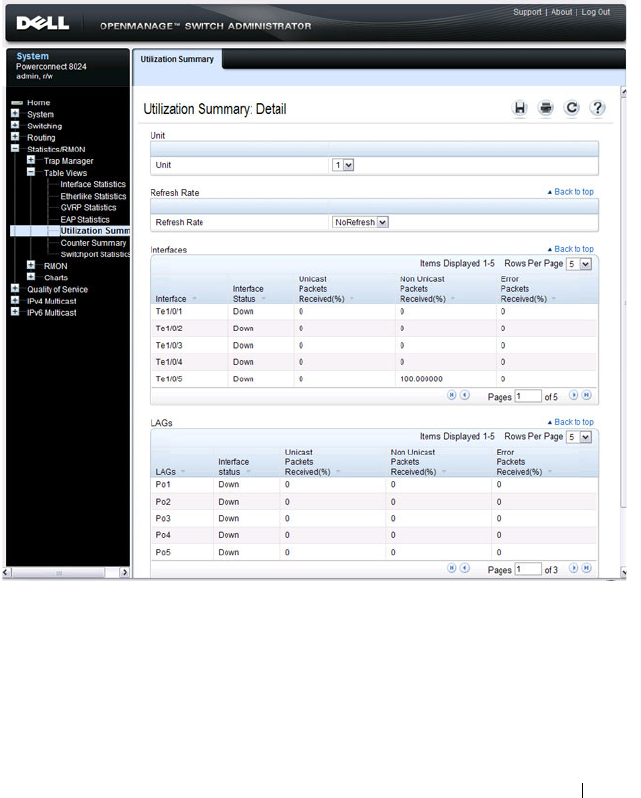Go to last page in LAGs table

pyautogui.click(x=587, y=568)
